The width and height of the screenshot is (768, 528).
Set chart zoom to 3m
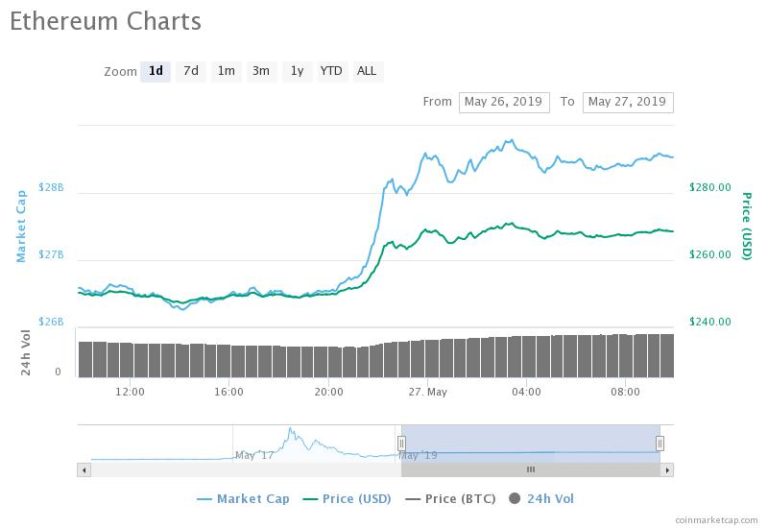pos(261,72)
